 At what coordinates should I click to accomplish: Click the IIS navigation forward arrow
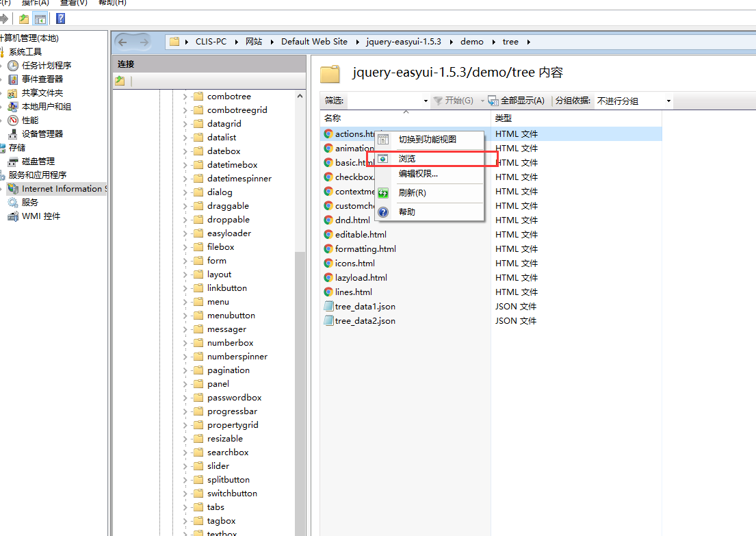(144, 42)
